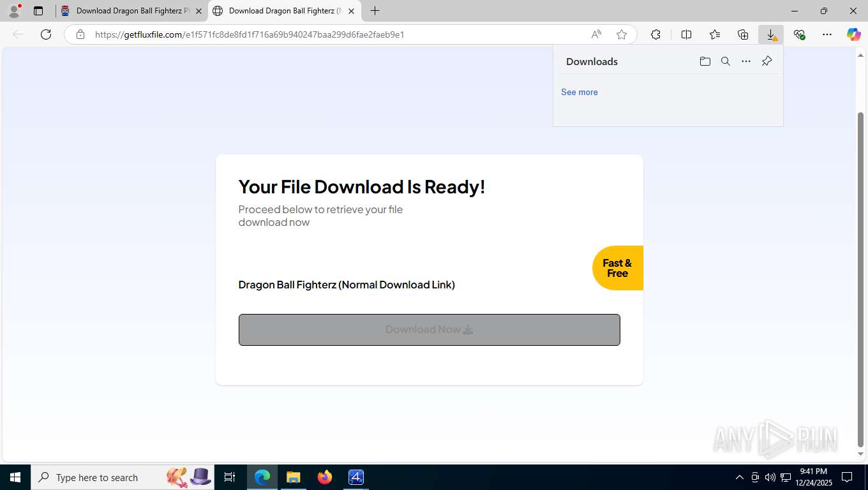Pin the Downloads panel

[x=767, y=61]
